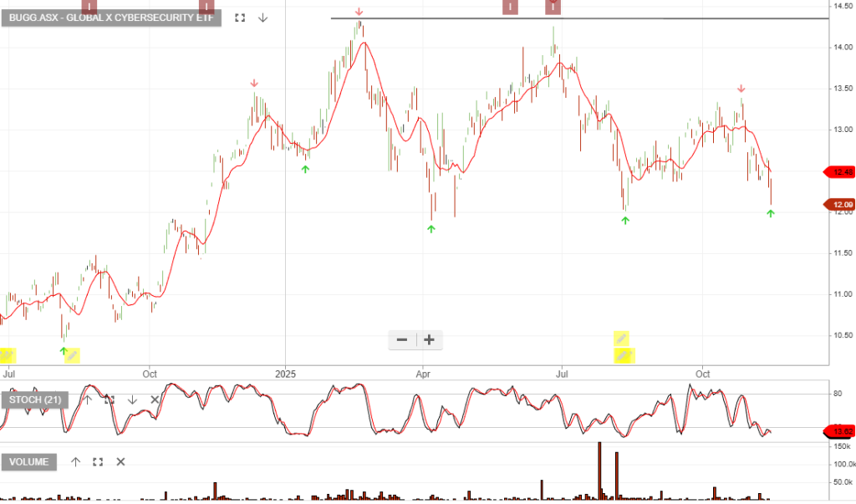The image size is (856, 504).
Task: Move the BUGG.ASX main chart panel down
Action: 262,18
